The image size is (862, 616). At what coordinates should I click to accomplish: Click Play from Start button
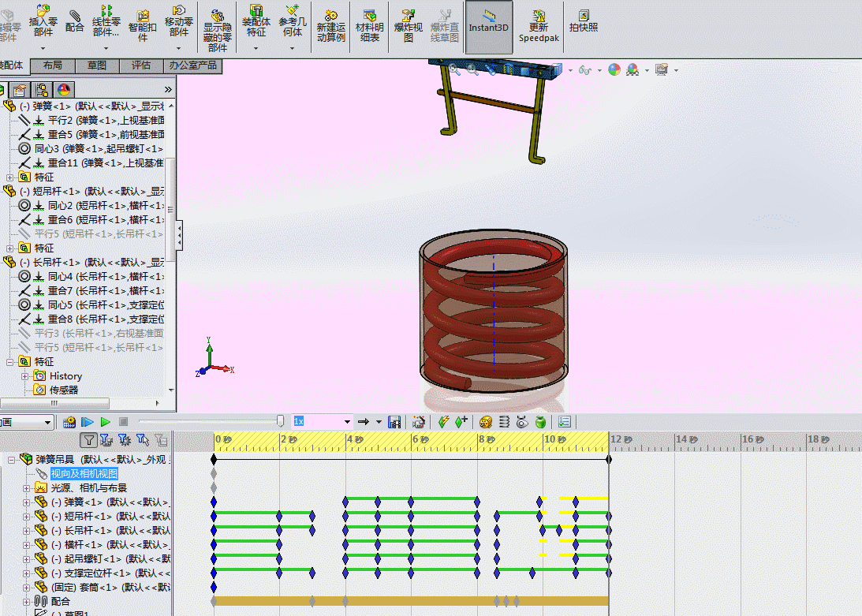[x=87, y=422]
